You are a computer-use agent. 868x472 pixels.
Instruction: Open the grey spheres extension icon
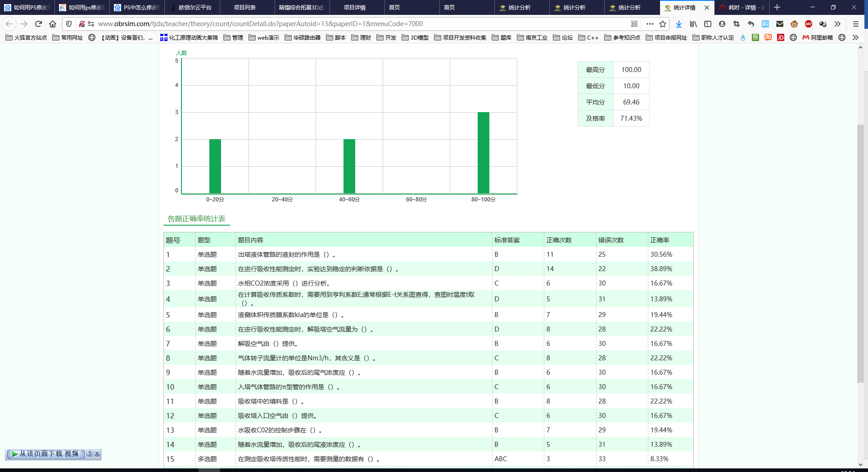click(823, 24)
